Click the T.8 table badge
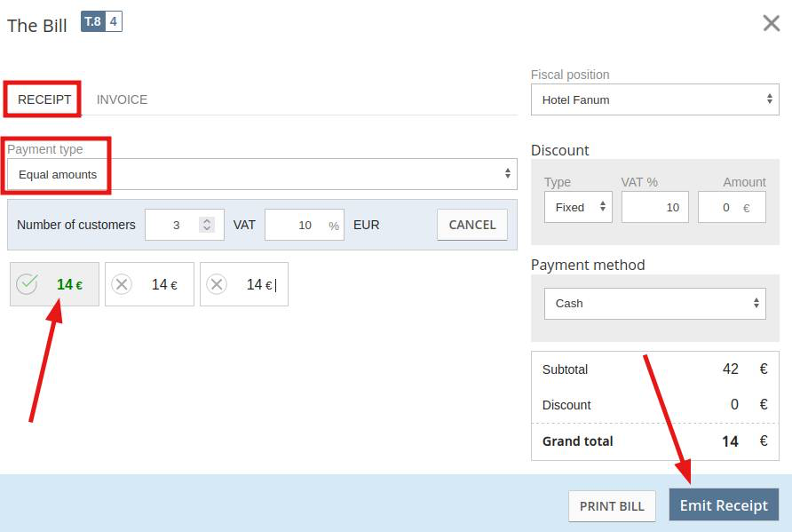 93,21
